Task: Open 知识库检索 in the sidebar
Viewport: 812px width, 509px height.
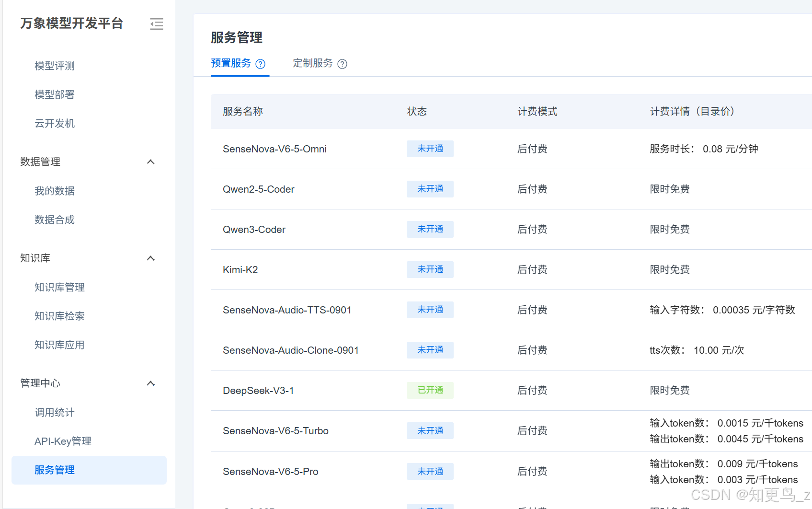Action: coord(59,316)
